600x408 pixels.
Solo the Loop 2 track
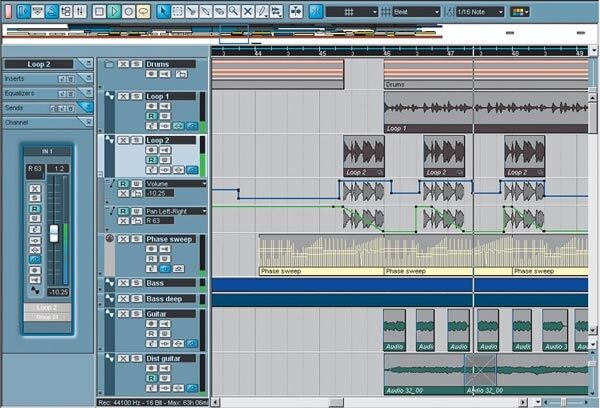(137, 140)
